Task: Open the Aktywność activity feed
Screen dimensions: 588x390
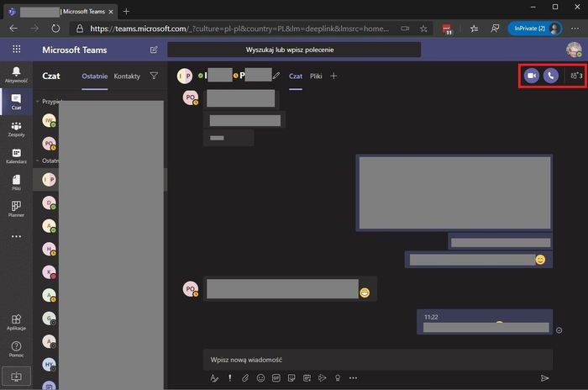Action: tap(16, 74)
